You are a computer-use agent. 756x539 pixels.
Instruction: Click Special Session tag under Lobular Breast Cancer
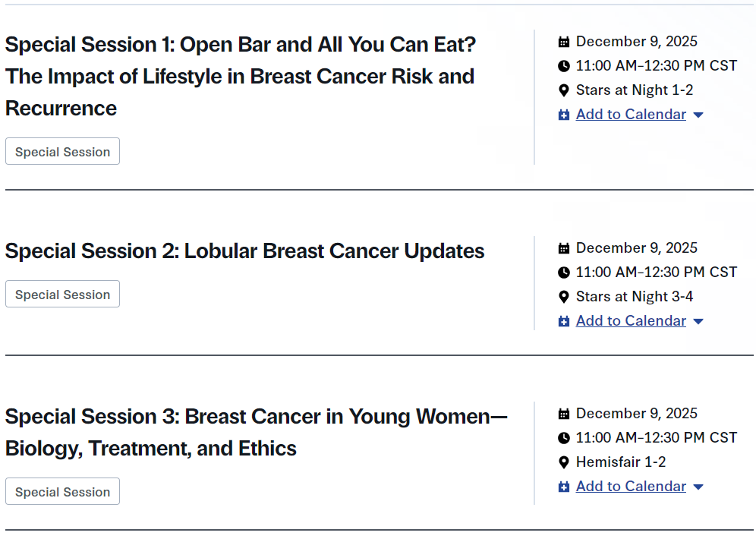click(x=62, y=295)
